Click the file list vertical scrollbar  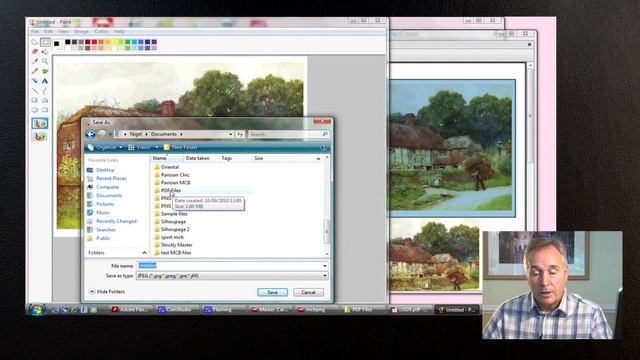click(327, 205)
